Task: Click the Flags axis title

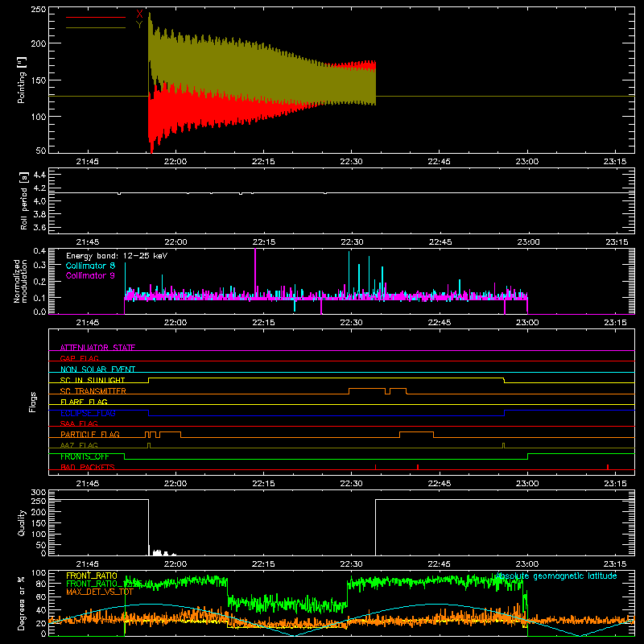Action: (32, 402)
